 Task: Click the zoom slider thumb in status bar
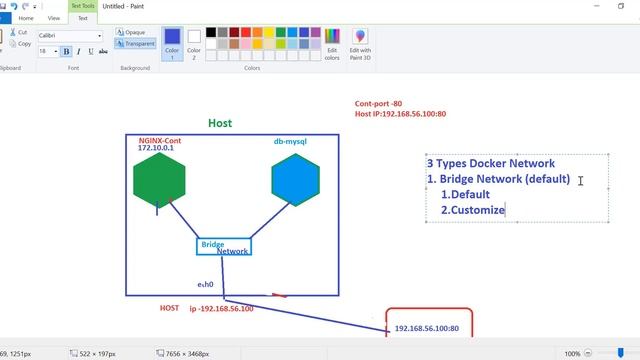coord(620,353)
